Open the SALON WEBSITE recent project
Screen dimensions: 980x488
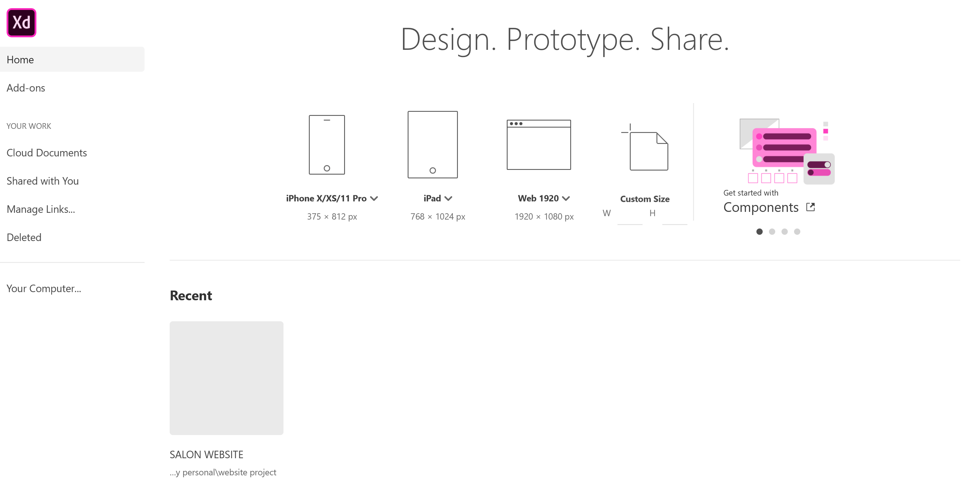click(226, 378)
